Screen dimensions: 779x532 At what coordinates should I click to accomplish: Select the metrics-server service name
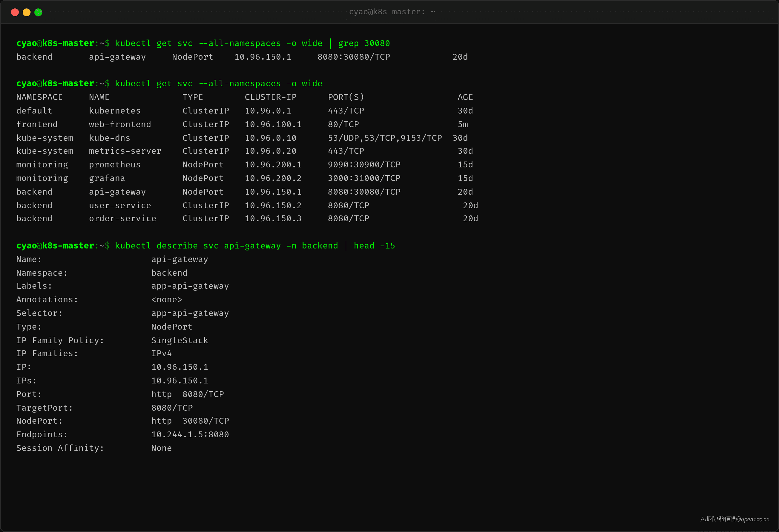(x=125, y=151)
